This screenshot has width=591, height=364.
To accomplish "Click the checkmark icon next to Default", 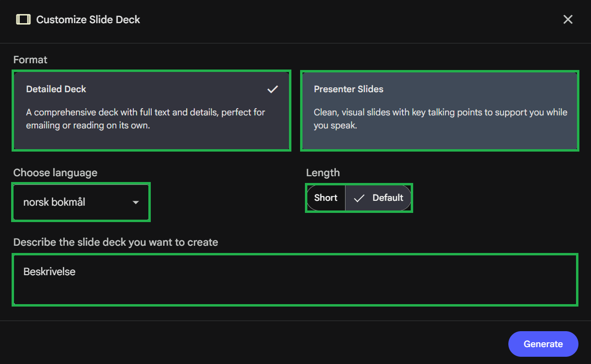I will (x=359, y=198).
